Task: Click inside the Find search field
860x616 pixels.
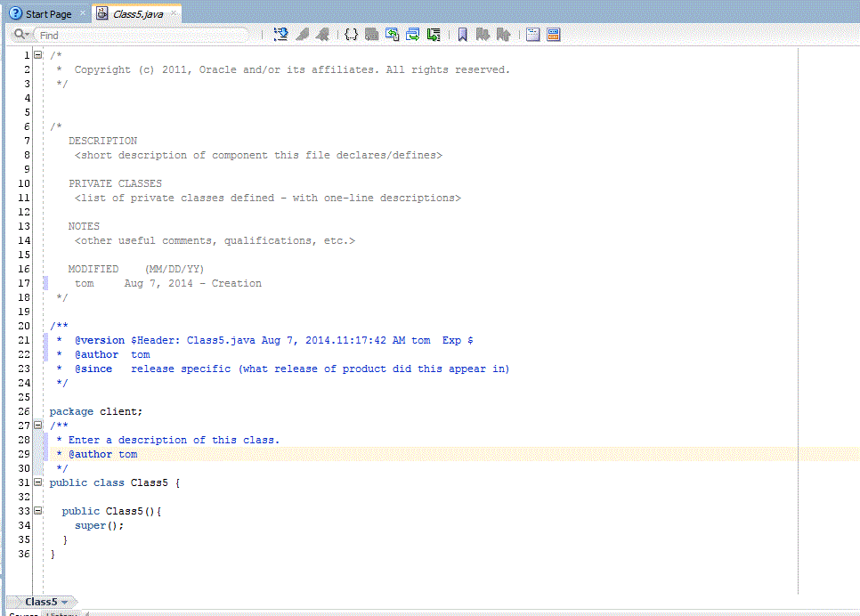Action: tap(142, 35)
